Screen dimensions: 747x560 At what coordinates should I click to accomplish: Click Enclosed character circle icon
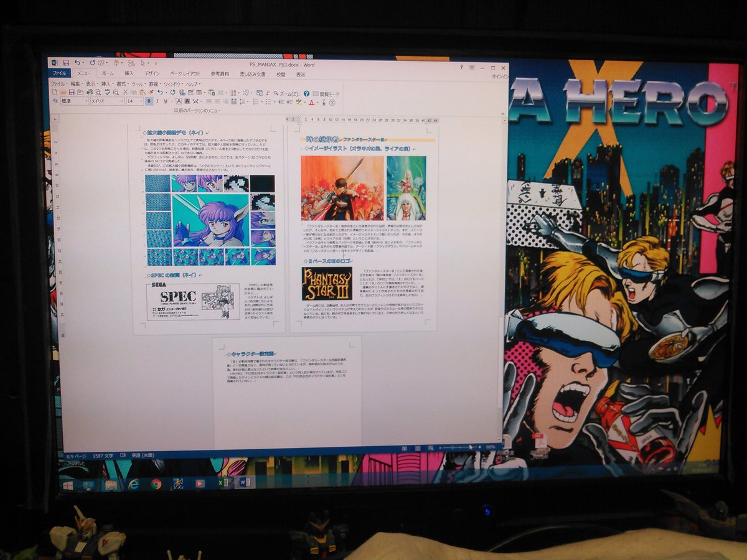[332, 102]
